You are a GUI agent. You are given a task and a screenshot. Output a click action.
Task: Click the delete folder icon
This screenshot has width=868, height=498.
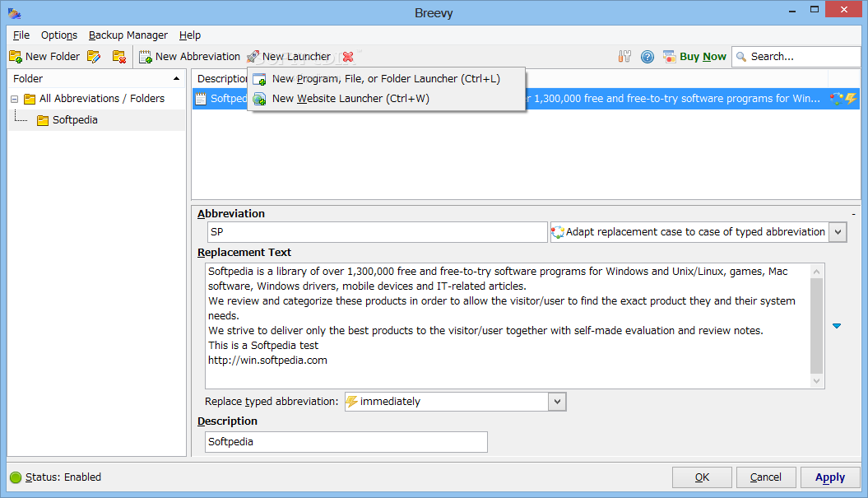tap(119, 57)
